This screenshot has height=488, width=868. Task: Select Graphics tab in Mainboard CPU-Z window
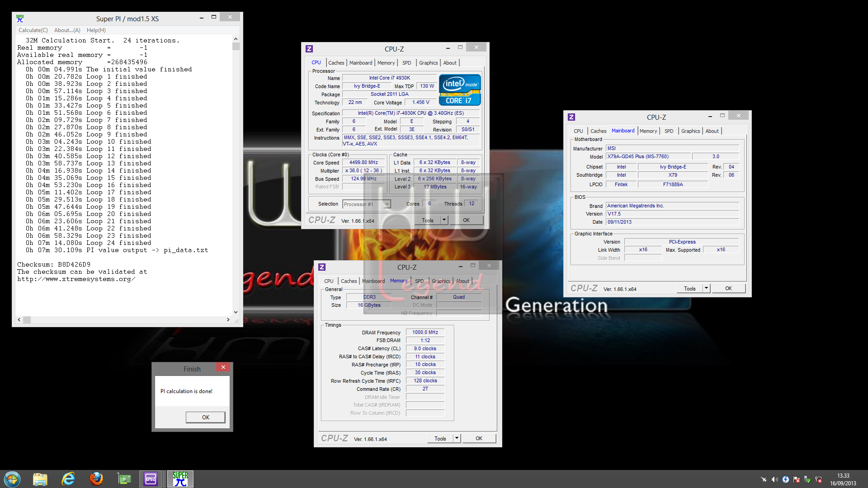690,131
